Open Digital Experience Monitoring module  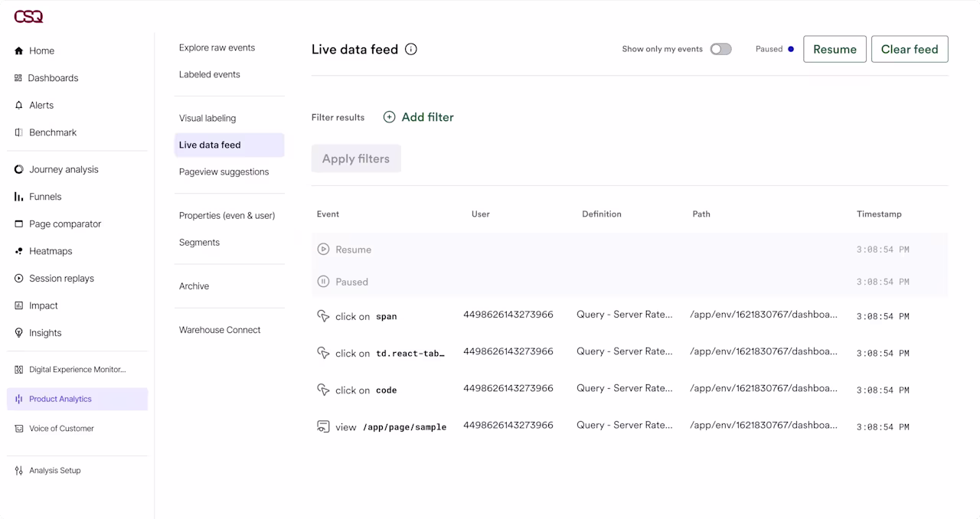pos(77,370)
